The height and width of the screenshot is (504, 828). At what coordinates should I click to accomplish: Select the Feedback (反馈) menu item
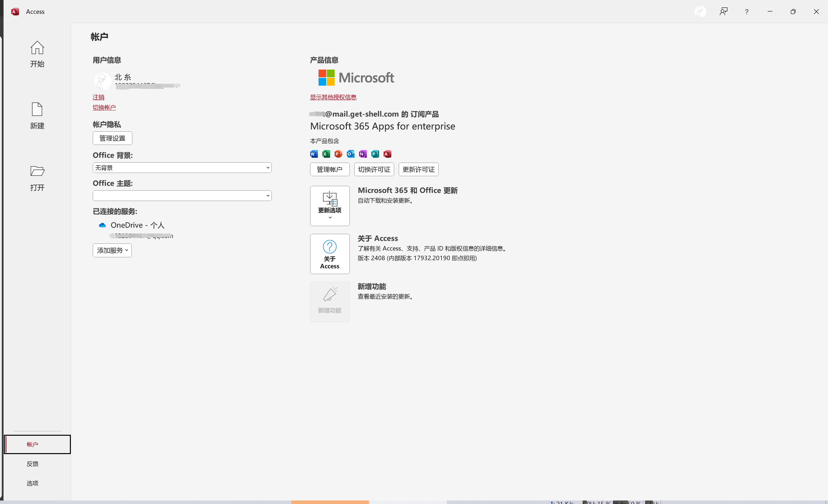coord(33,464)
